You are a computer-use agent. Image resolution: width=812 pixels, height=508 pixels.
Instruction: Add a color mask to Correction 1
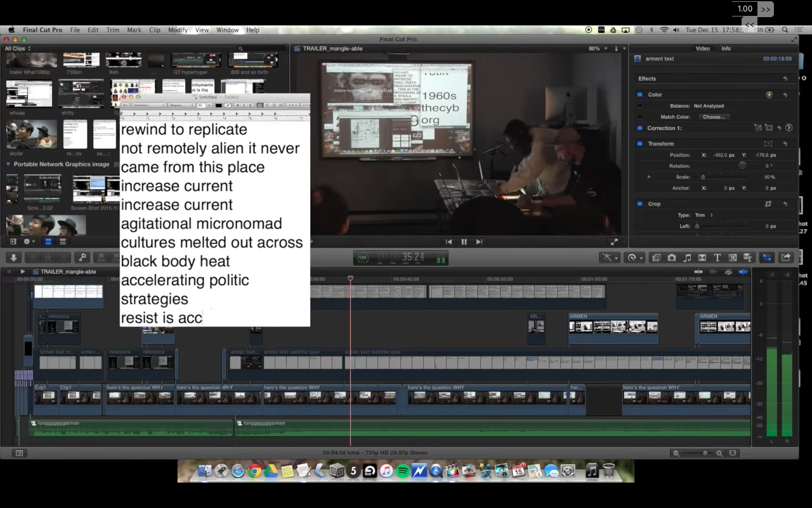click(758, 128)
